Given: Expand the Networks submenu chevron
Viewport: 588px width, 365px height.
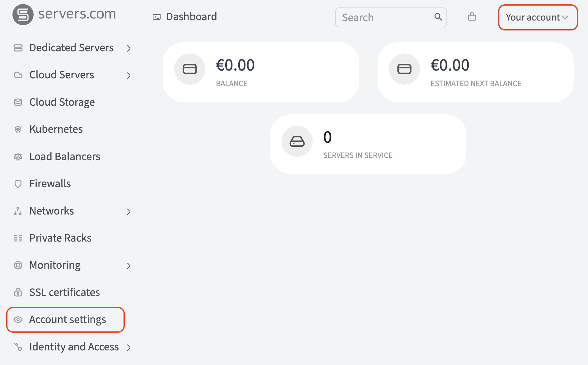Looking at the screenshot, I should [x=129, y=211].
